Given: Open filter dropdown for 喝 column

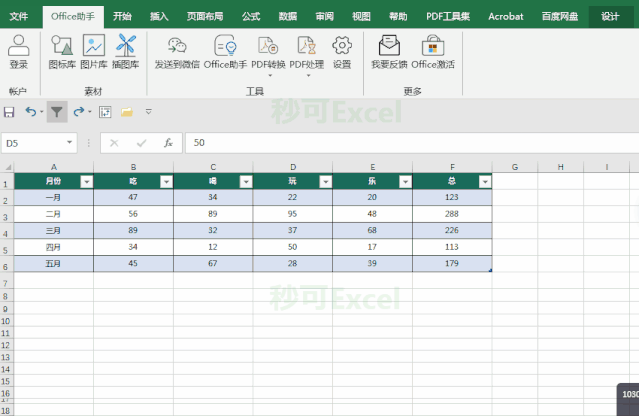Looking at the screenshot, I should [x=246, y=182].
